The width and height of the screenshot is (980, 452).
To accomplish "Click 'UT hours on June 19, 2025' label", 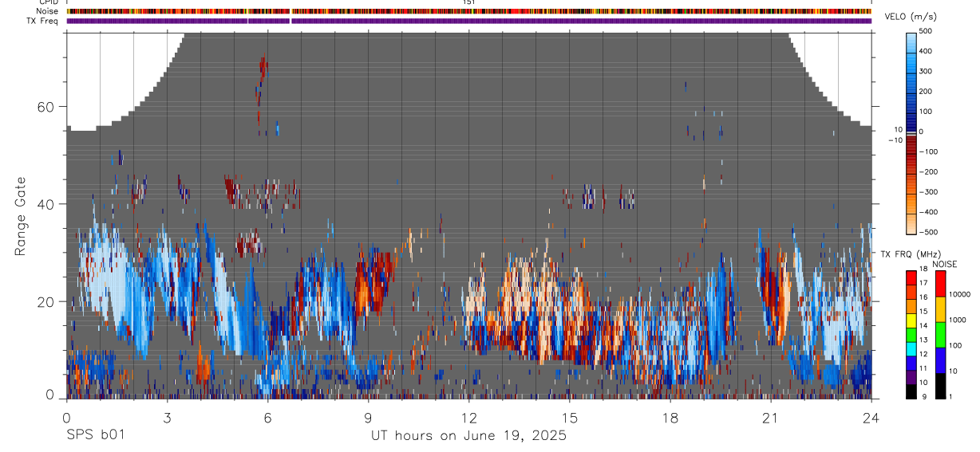I will (468, 436).
